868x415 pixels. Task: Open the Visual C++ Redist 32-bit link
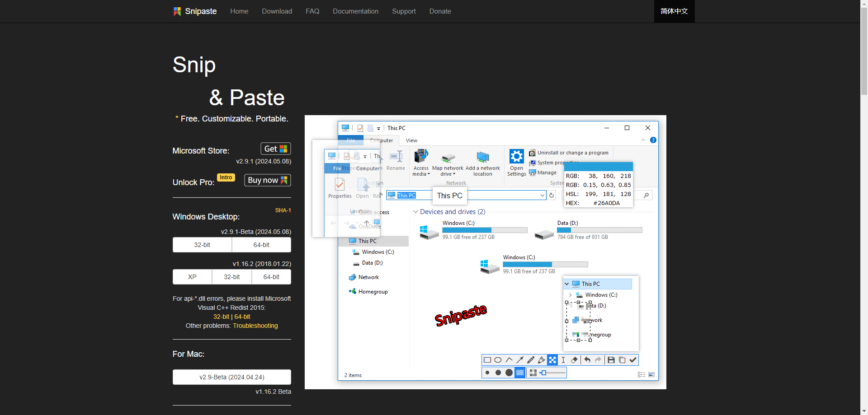coord(221,317)
